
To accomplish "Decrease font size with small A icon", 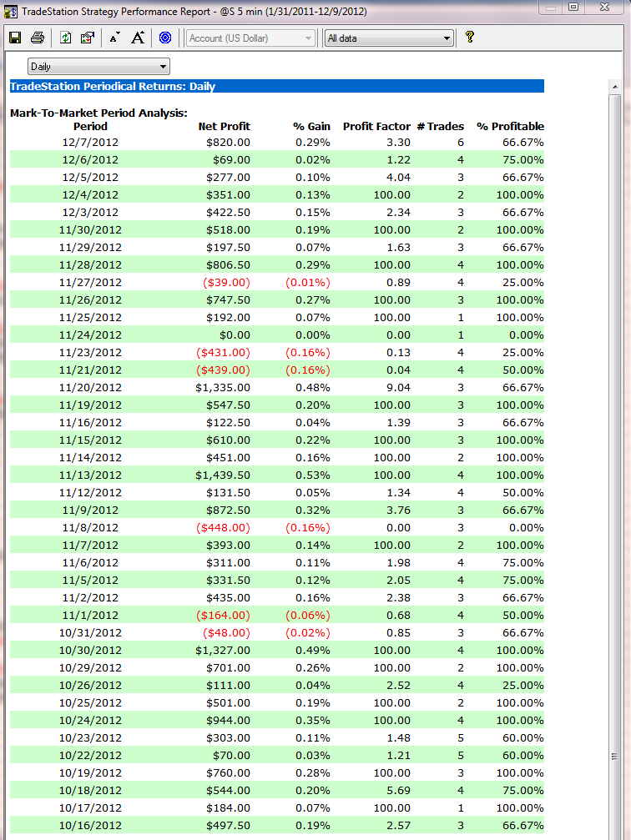I will pos(114,38).
